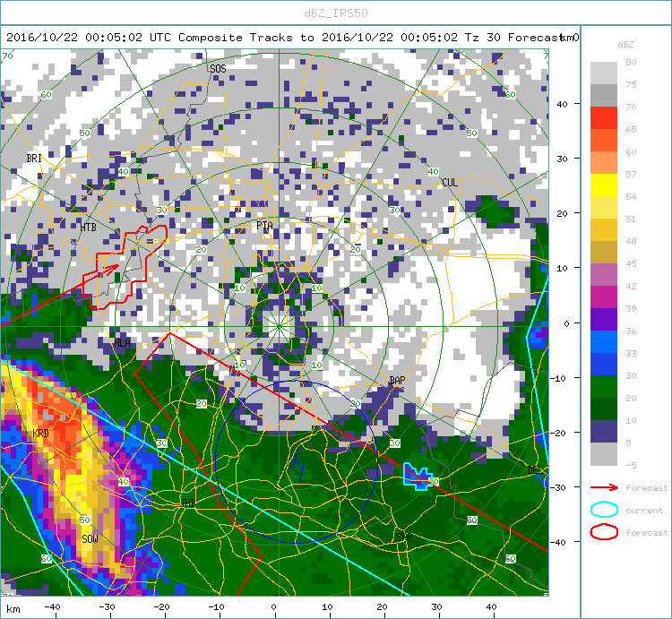Click the red forecast arrow legend icon

coord(604,487)
